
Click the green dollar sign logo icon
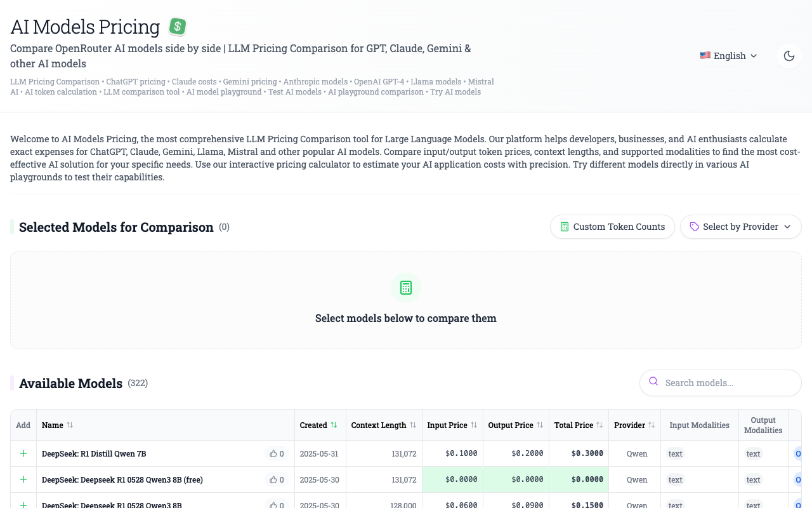178,27
